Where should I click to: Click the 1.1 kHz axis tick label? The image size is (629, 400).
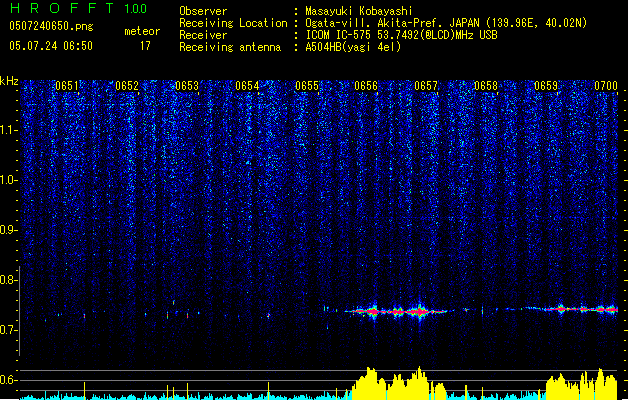(x=9, y=130)
